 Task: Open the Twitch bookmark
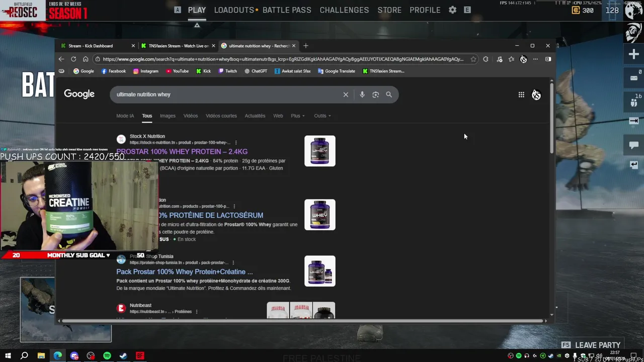tap(227, 71)
